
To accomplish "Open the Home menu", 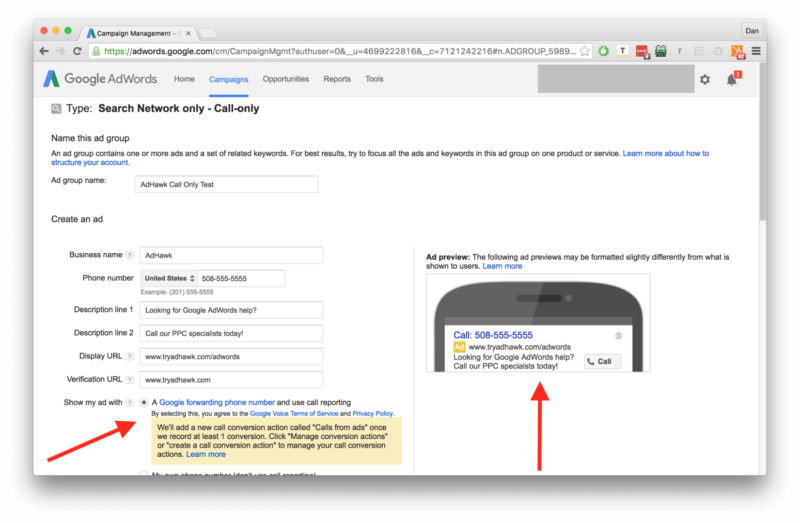I will pos(184,79).
